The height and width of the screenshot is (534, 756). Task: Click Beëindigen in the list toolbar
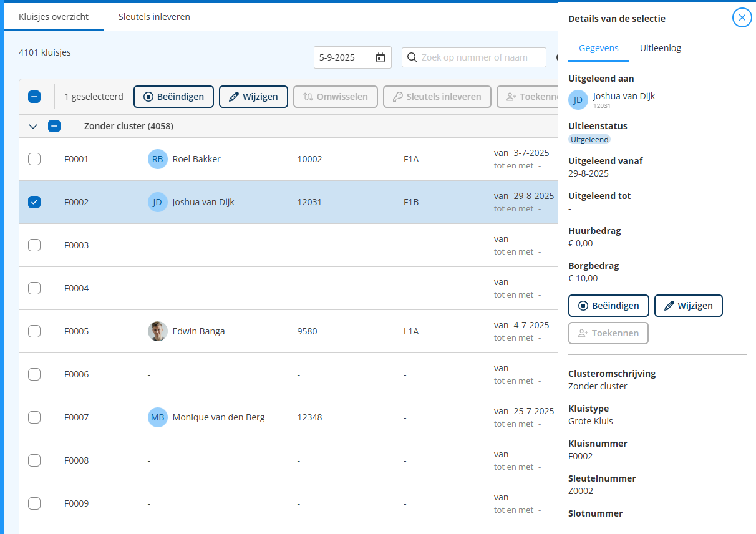point(173,97)
